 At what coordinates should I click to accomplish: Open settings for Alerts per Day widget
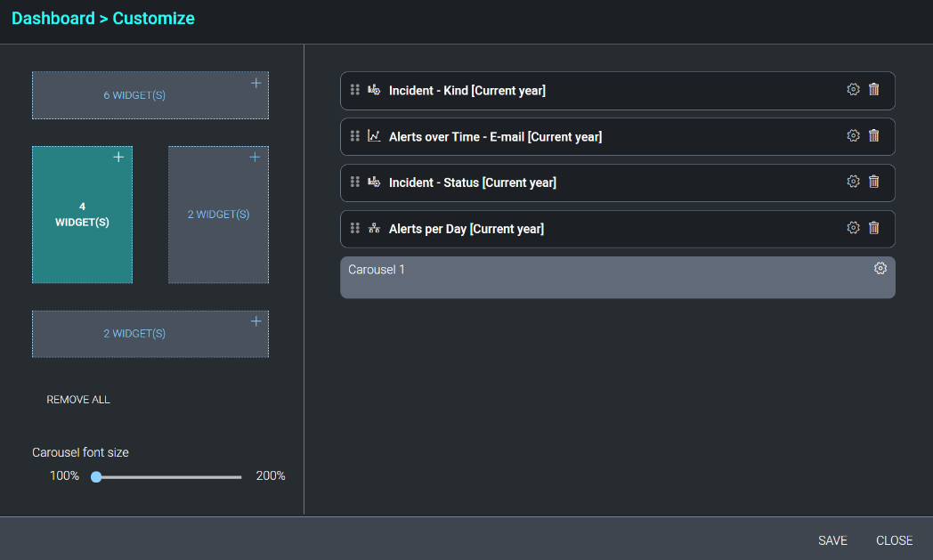click(x=853, y=228)
